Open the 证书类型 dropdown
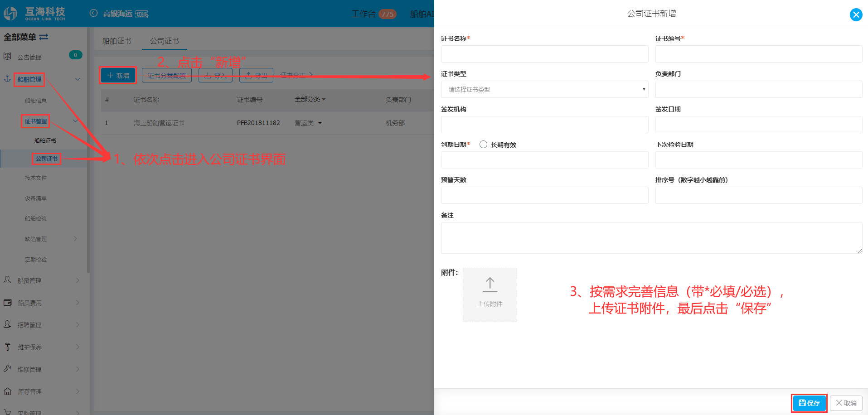 point(544,89)
